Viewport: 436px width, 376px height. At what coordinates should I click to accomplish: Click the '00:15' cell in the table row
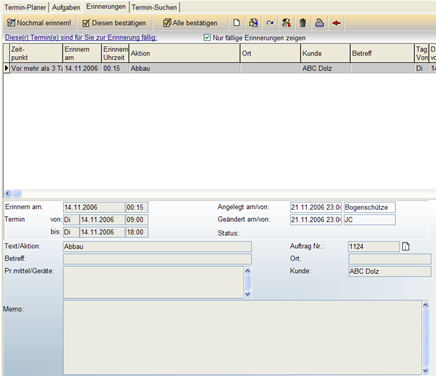tap(115, 68)
